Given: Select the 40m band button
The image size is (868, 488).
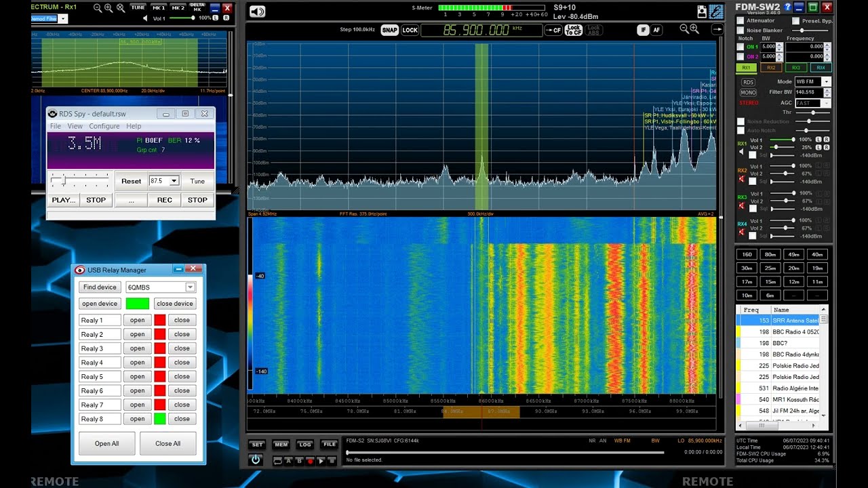Looking at the screenshot, I should point(817,254).
